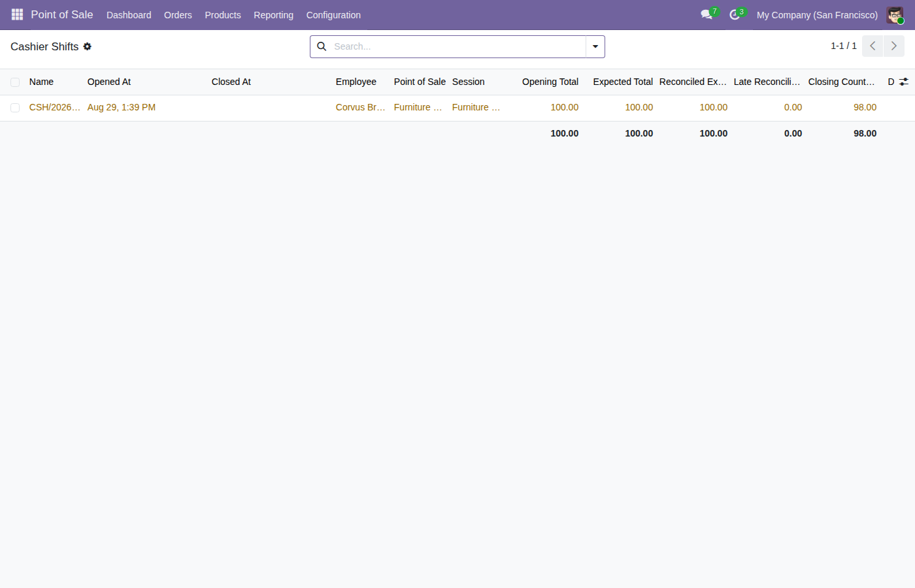
Task: Select all records header checkbox
Action: tap(15, 82)
